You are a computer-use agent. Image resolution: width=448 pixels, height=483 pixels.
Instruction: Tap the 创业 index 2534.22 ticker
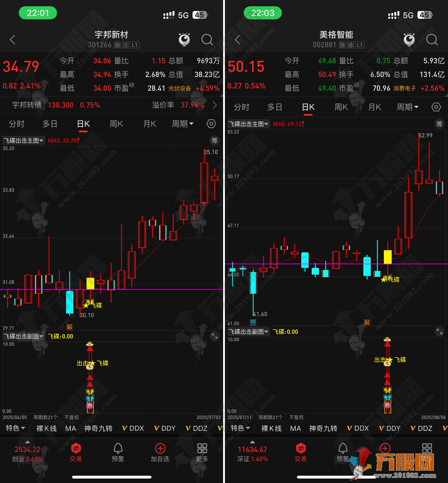[x=27, y=454]
